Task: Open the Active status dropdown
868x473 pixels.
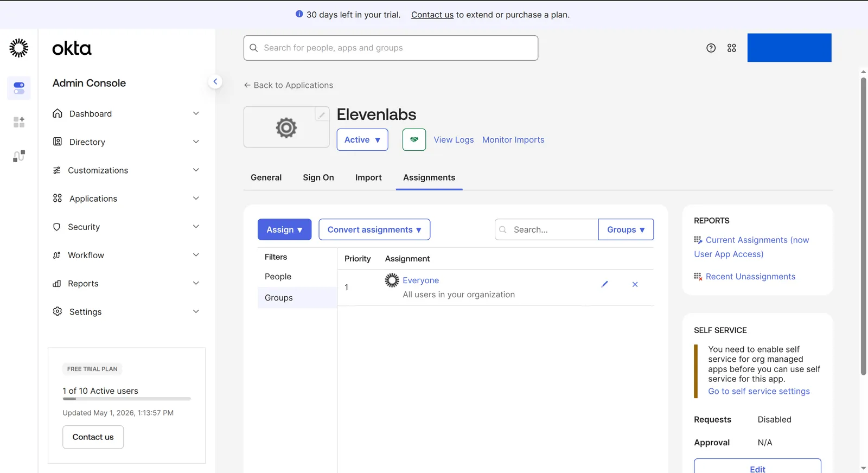Action: point(362,139)
